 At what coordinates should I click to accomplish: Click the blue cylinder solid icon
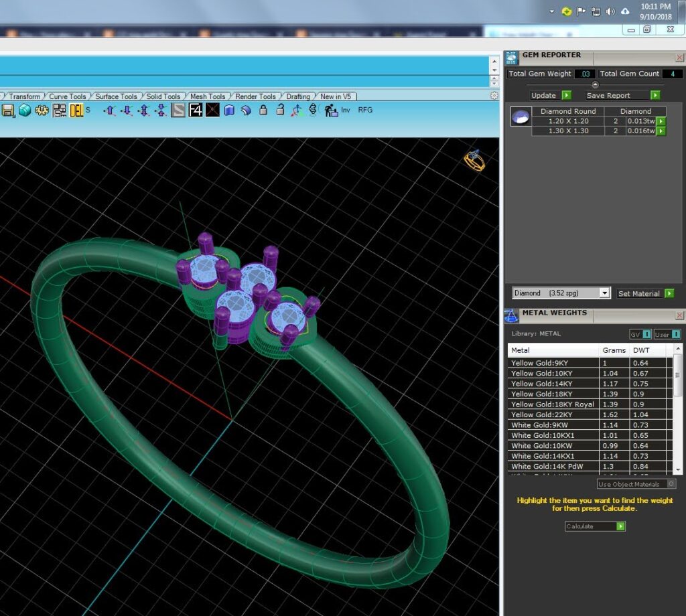229,110
